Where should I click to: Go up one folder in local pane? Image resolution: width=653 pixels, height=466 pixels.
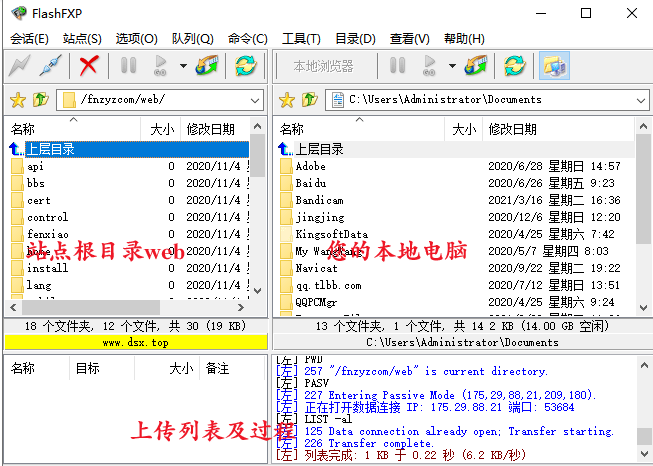pyautogui.click(x=309, y=99)
